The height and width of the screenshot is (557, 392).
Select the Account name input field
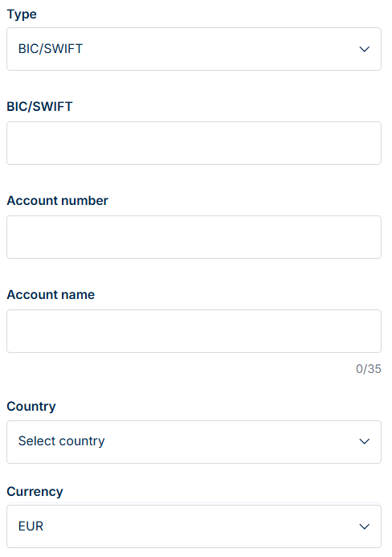click(194, 331)
